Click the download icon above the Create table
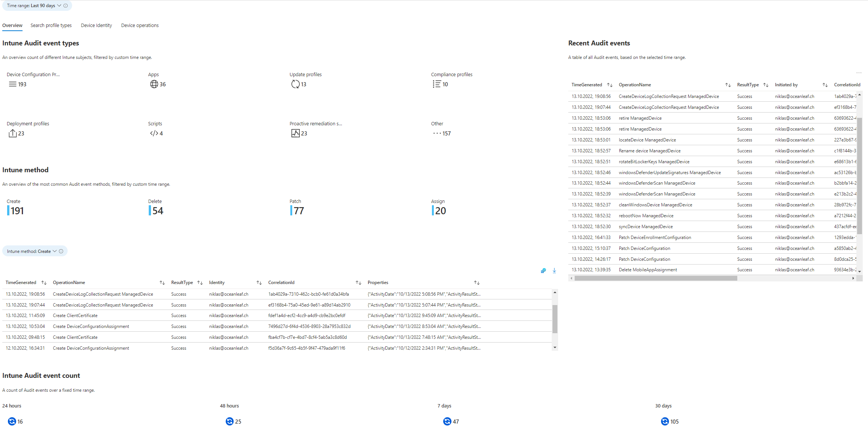Image resolution: width=868 pixels, height=427 pixels. (554, 271)
